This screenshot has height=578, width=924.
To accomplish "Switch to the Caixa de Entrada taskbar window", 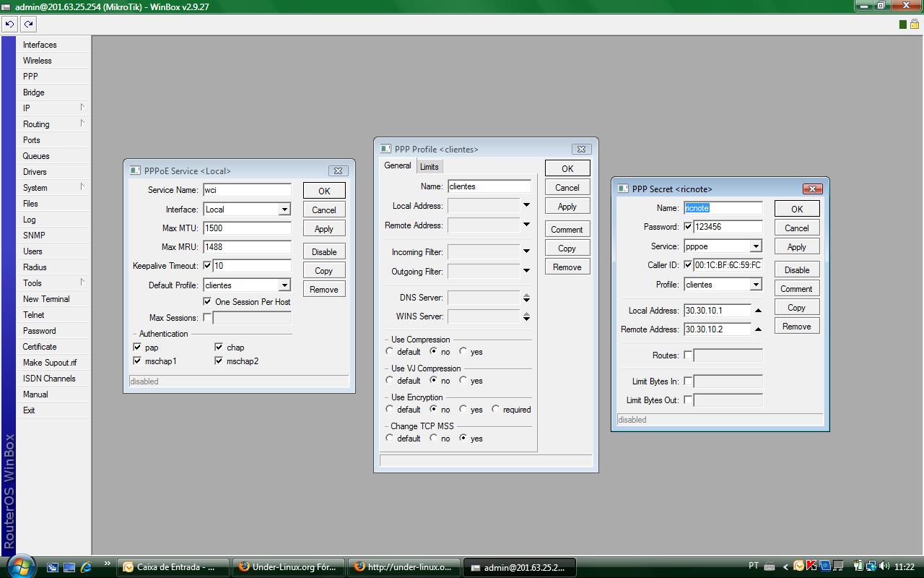I will (175, 567).
